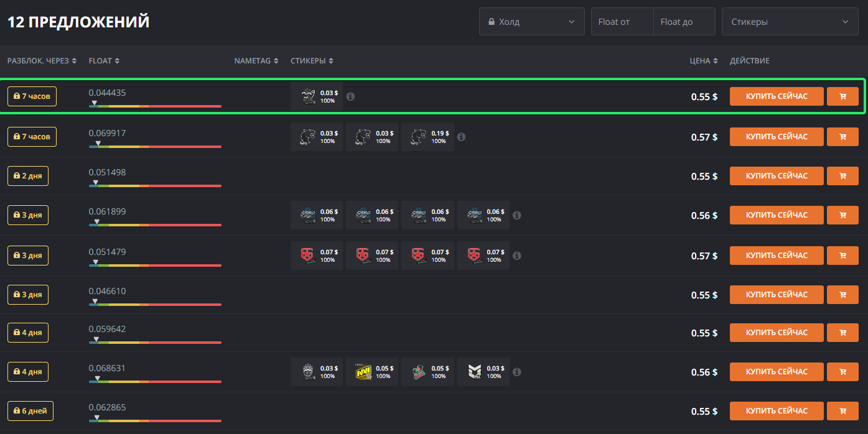Sort by Nametag column header

256,61
